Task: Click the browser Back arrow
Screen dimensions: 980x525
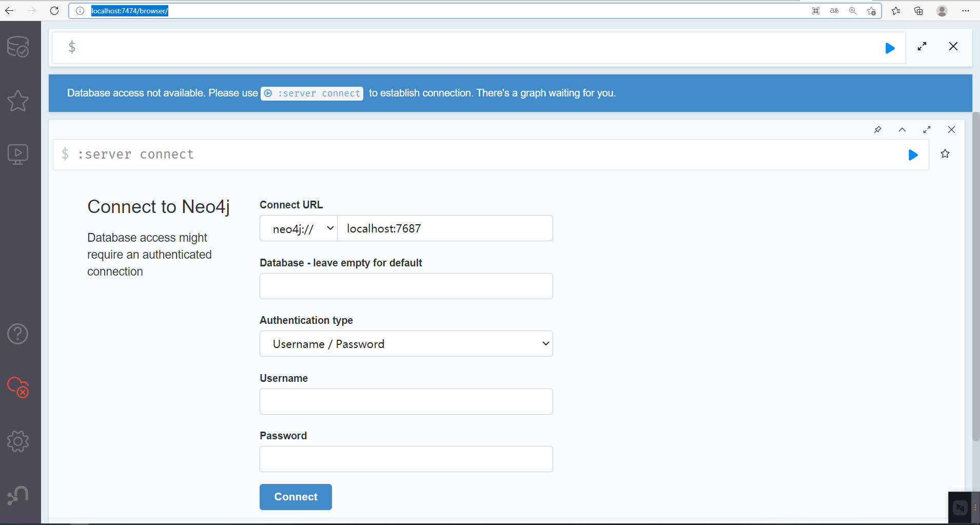Action: point(9,10)
